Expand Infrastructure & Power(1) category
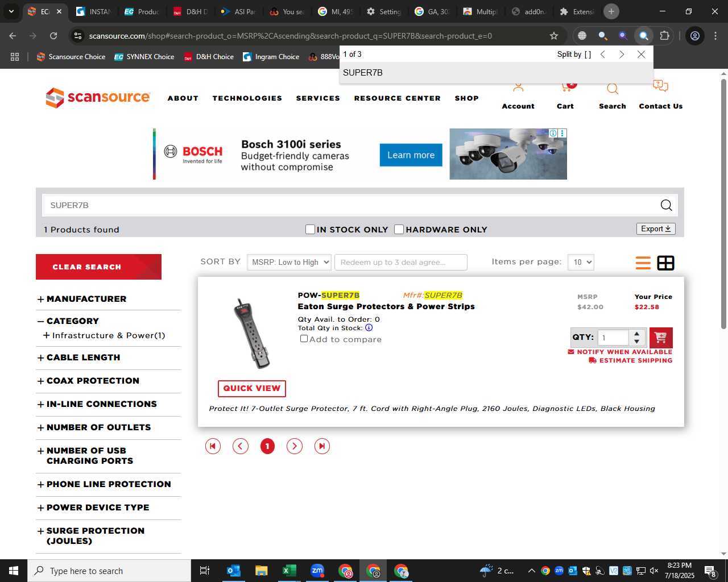This screenshot has height=582, width=728. [x=104, y=335]
